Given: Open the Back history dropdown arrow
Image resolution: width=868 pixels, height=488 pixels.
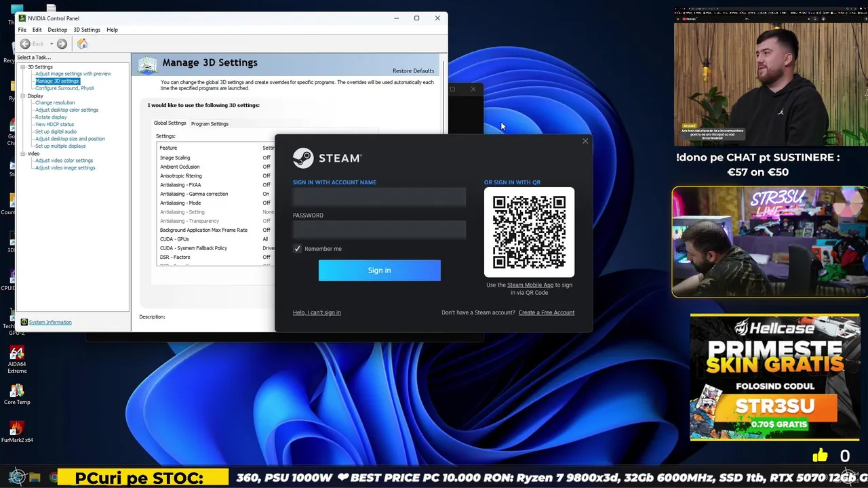Looking at the screenshot, I should point(52,44).
